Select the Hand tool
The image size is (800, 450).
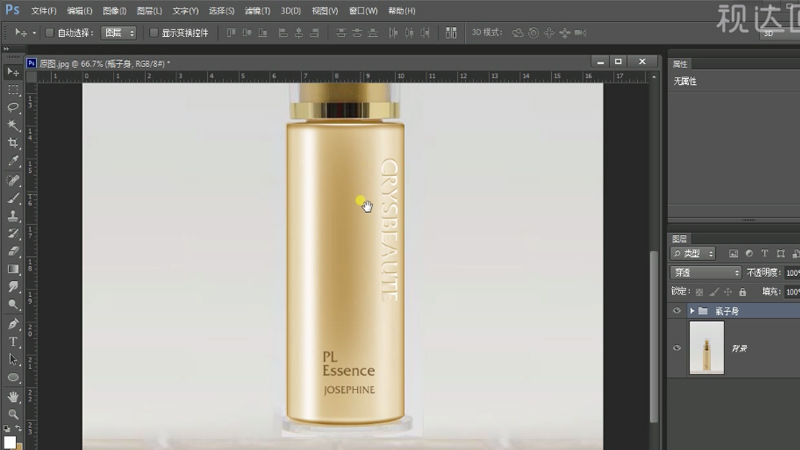[x=13, y=396]
